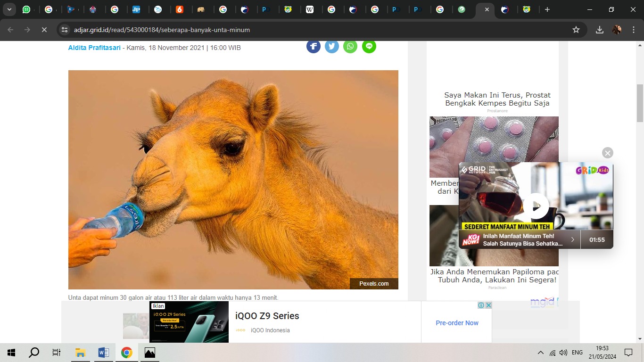
Task: Click Pre-order Now in iQOO ad
Action: click(x=457, y=323)
